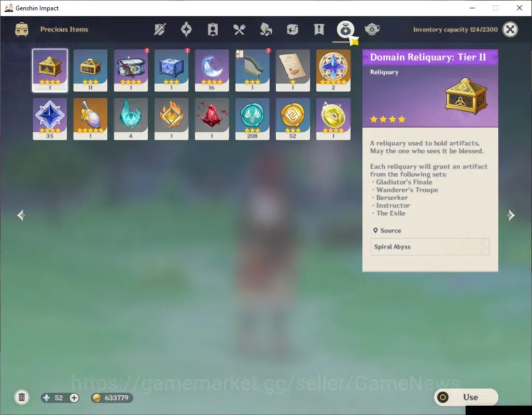The height and width of the screenshot is (415, 532).
Task: Click the Mora balance 633779
Action: click(112, 398)
